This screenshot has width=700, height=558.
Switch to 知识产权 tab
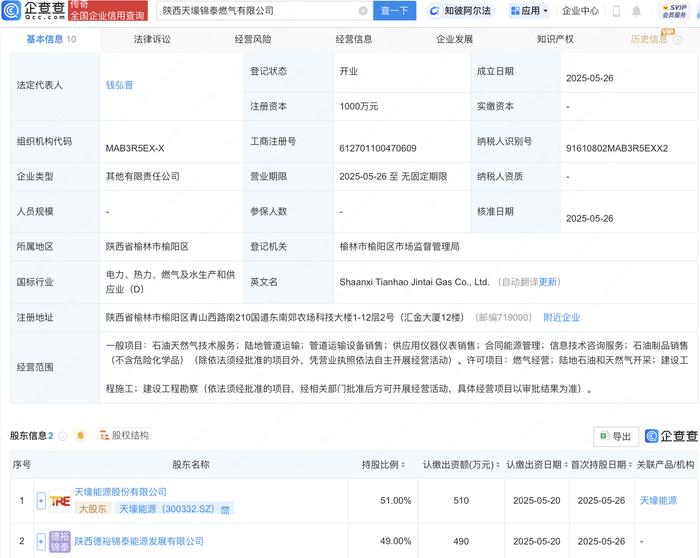(555, 39)
